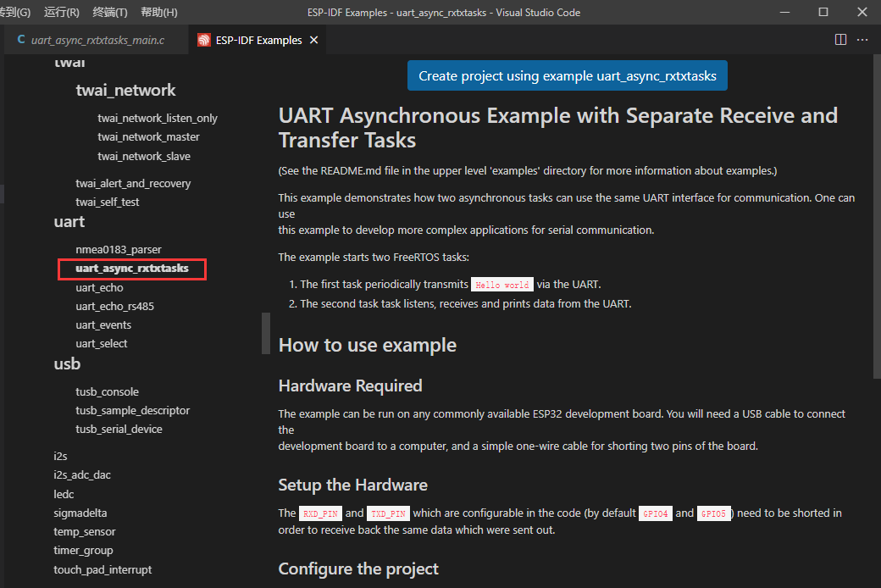Open the ledc example
Viewport: 881px width, 588px height.
[64, 494]
